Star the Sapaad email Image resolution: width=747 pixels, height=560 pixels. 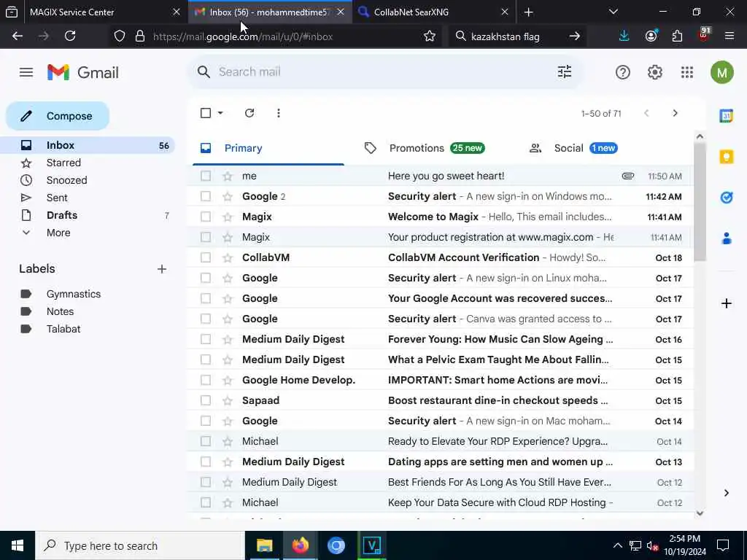point(228,400)
